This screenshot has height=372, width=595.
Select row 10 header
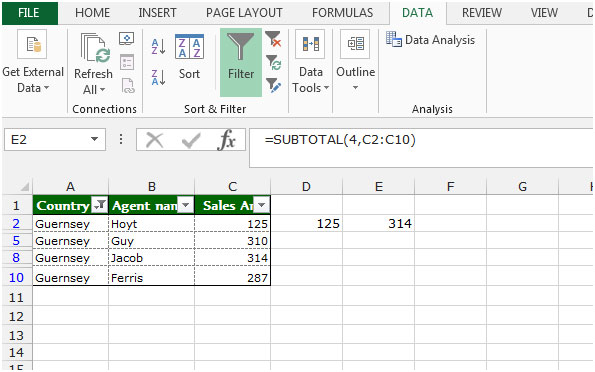(x=16, y=277)
